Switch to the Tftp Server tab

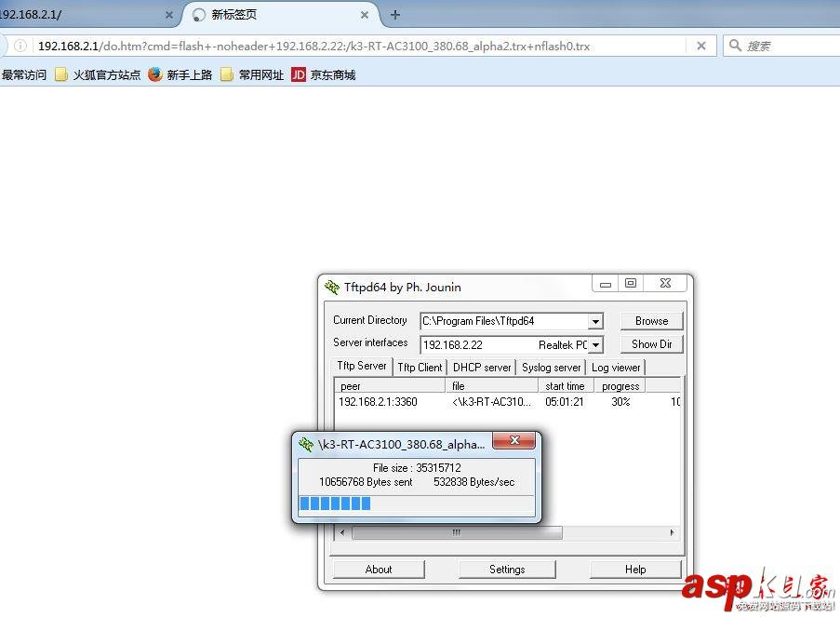tap(362, 366)
